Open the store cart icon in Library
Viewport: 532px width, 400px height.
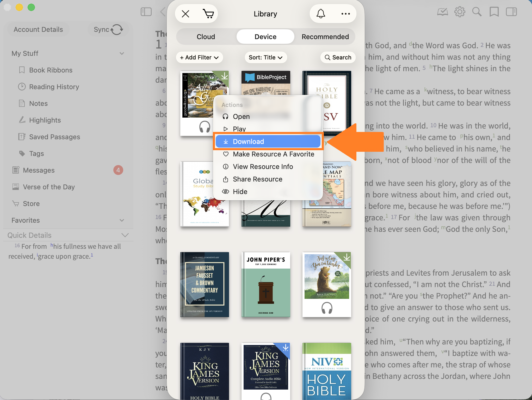208,14
